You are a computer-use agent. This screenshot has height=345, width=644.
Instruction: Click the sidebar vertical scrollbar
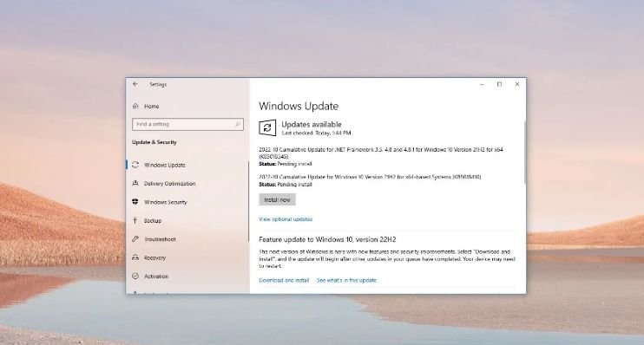(x=248, y=201)
